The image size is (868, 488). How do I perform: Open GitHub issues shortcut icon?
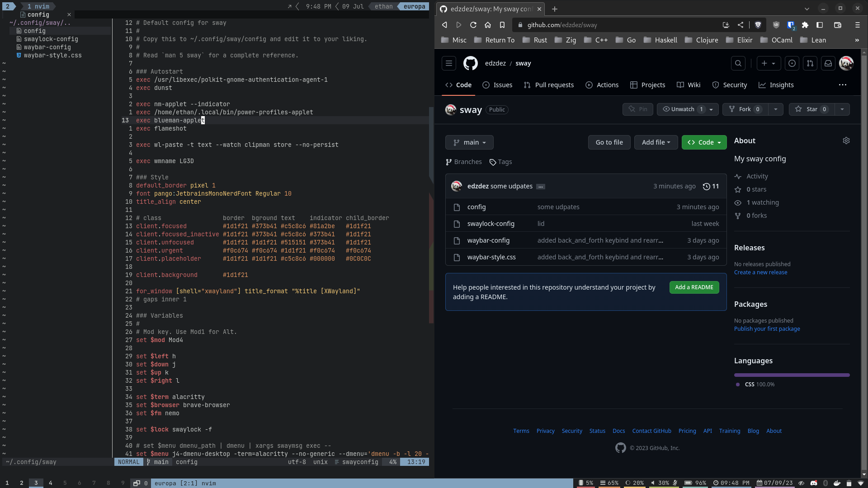[792, 63]
